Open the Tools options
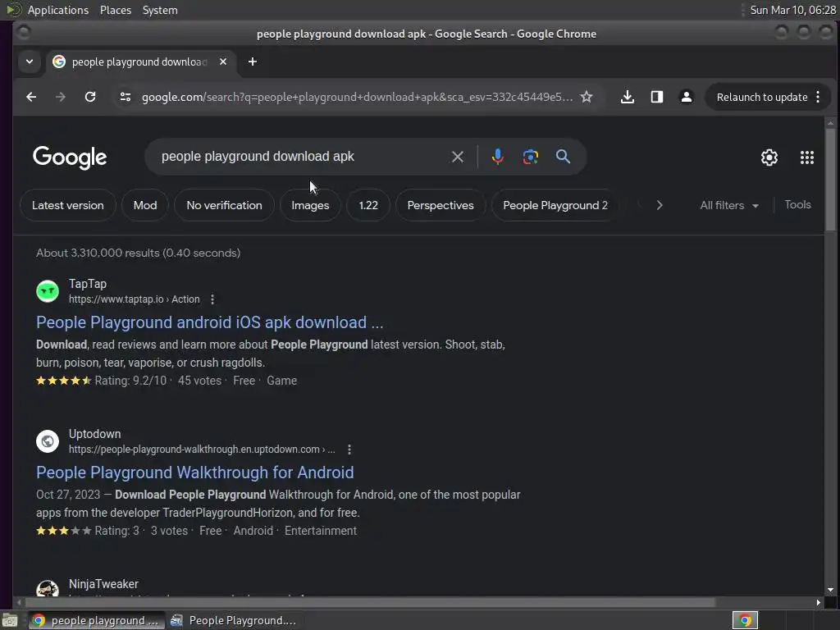 (797, 204)
